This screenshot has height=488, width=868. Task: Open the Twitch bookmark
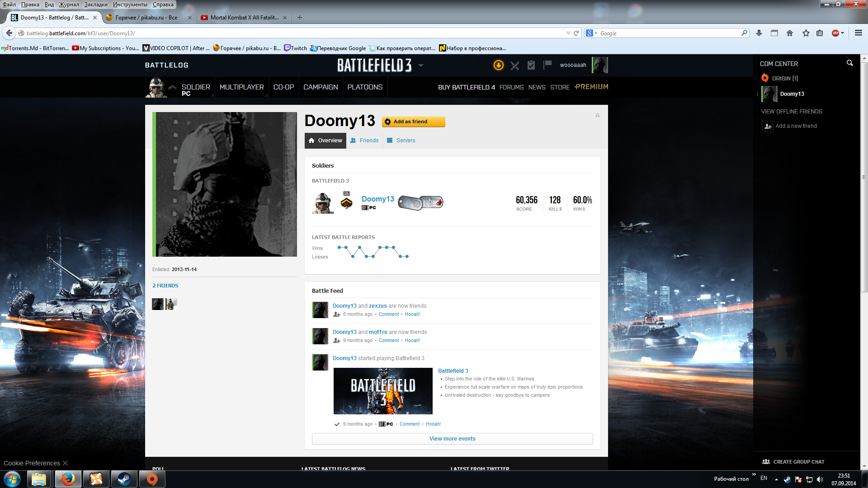[296, 48]
